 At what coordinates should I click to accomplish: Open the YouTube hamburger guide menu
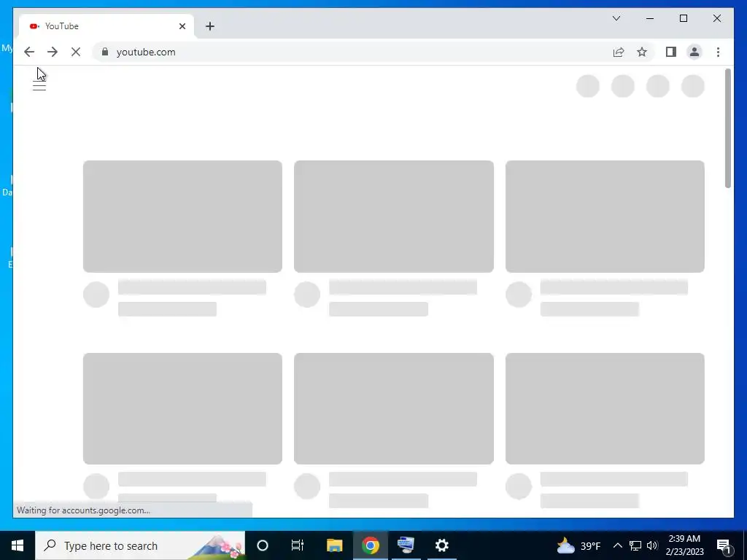39,86
